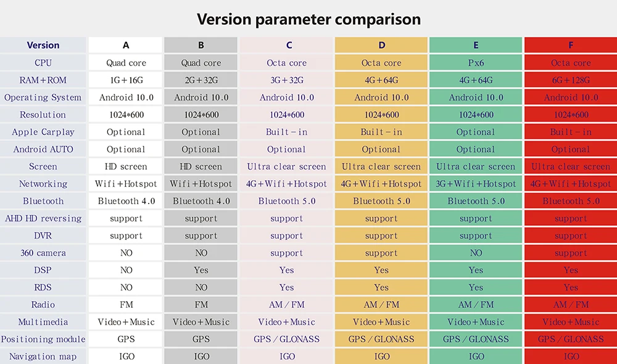Click the 1G+16G memory cell
The image size is (617, 364).
[x=126, y=80]
